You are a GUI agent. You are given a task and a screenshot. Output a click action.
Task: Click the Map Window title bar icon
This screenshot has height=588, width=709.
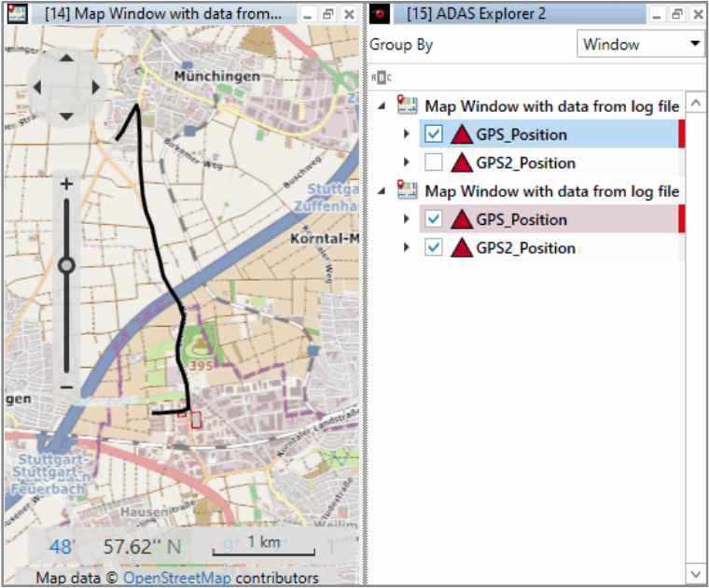17,14
